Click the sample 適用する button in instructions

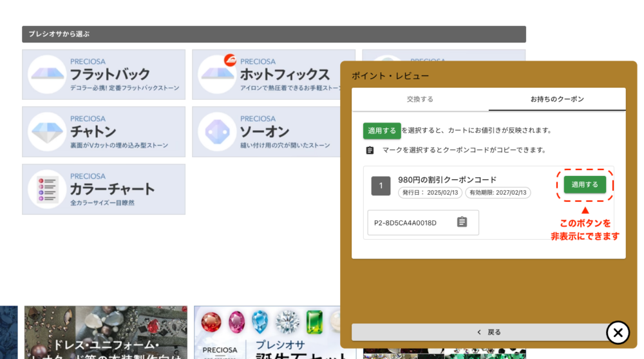coord(382,131)
